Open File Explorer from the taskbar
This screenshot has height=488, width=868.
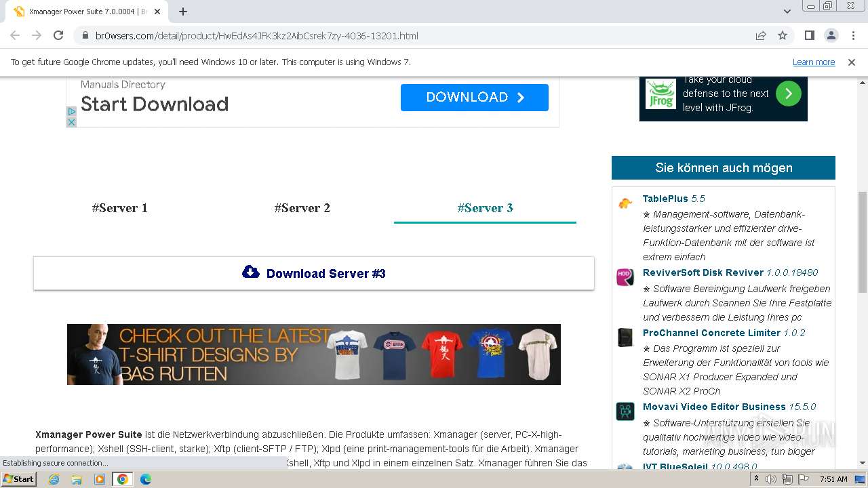(77, 479)
